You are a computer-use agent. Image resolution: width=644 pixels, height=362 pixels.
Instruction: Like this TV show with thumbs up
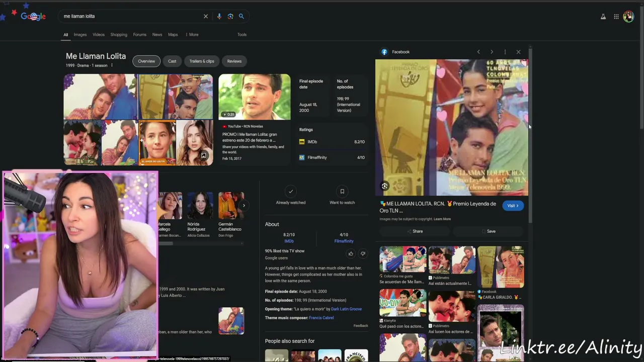point(351,254)
